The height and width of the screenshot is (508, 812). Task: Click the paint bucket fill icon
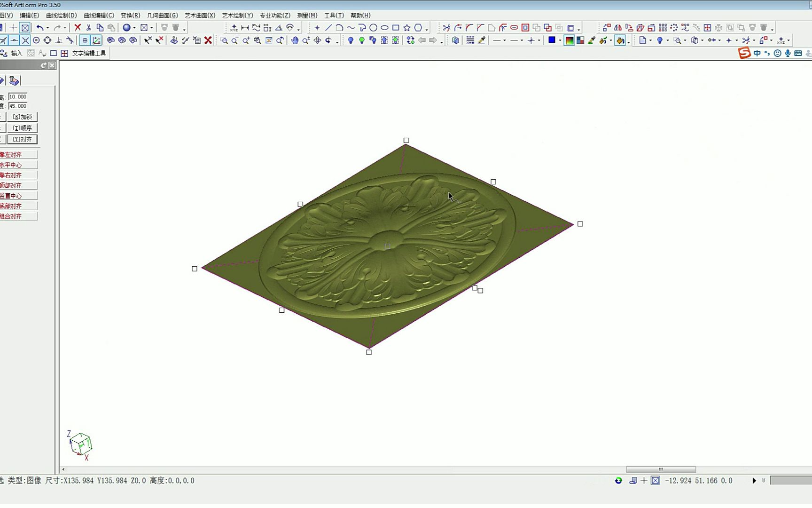coord(620,40)
